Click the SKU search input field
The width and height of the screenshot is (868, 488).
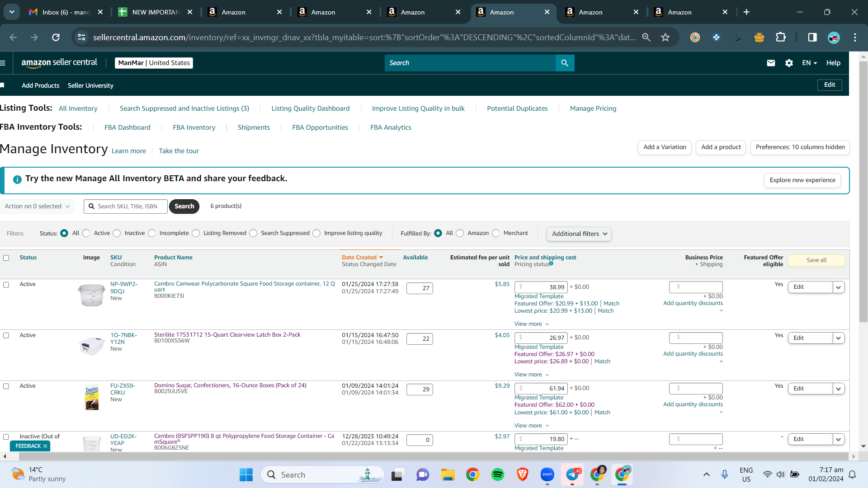coord(126,206)
